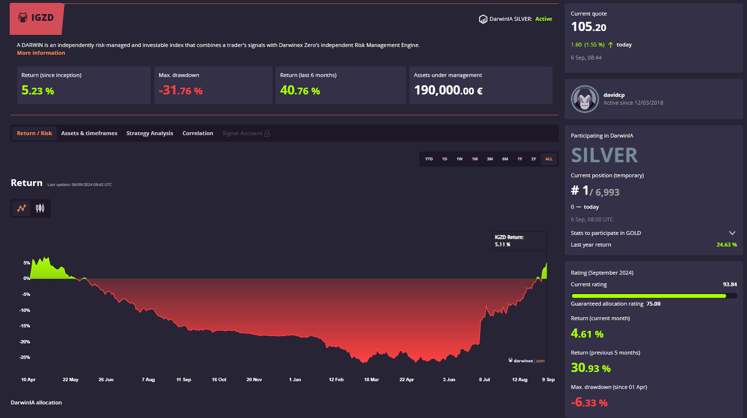Select the ALL time range

(x=548, y=159)
